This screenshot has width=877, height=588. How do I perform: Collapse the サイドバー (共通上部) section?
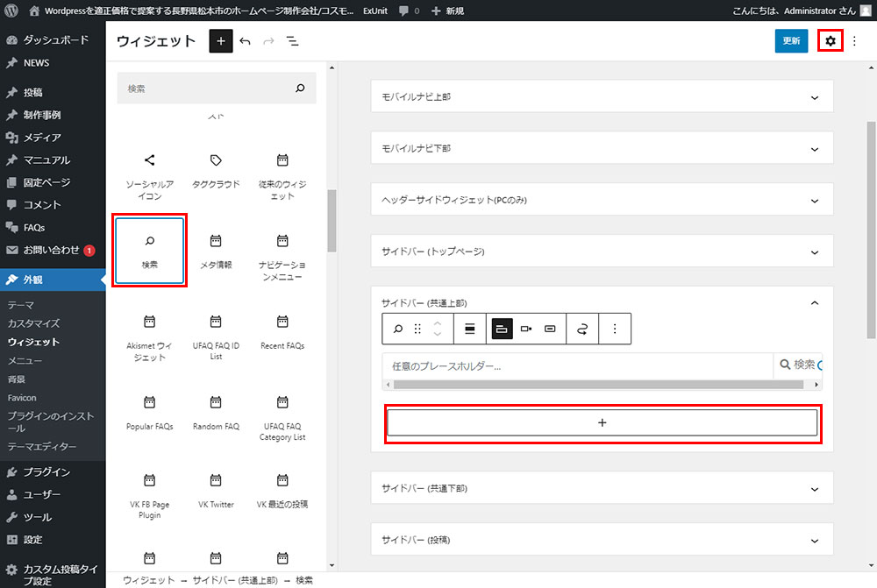[814, 303]
